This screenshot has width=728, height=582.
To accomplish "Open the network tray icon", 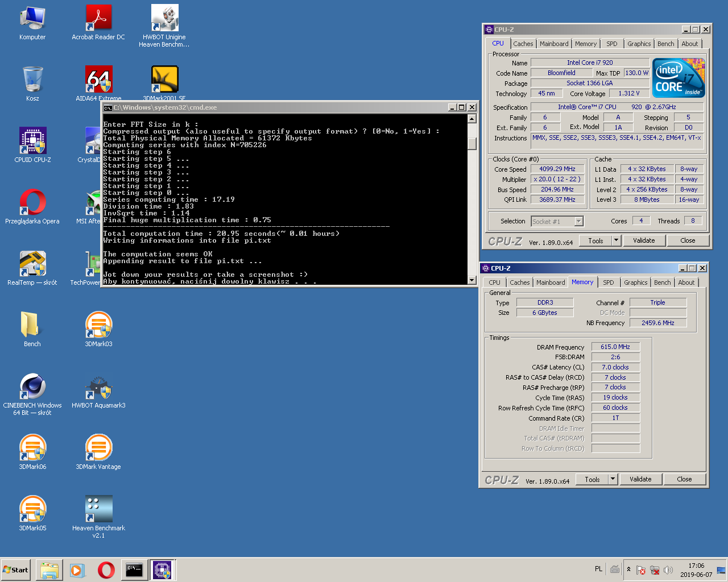I will [x=655, y=569].
